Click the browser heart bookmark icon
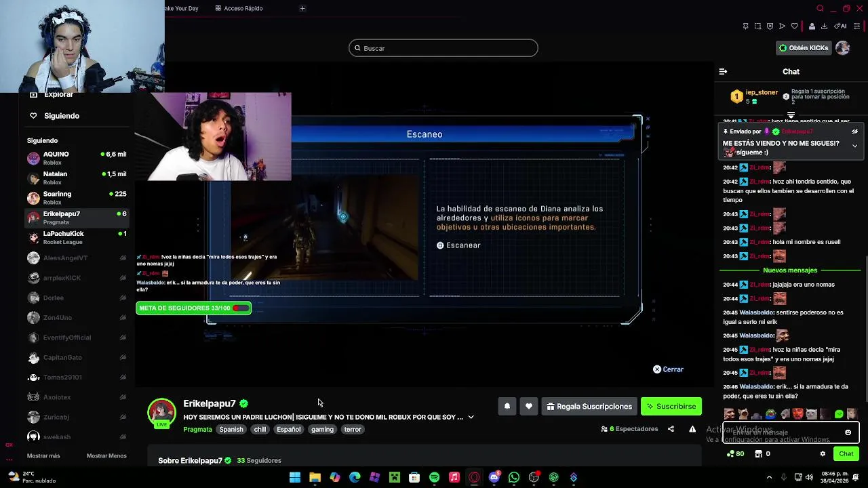 [x=795, y=26]
